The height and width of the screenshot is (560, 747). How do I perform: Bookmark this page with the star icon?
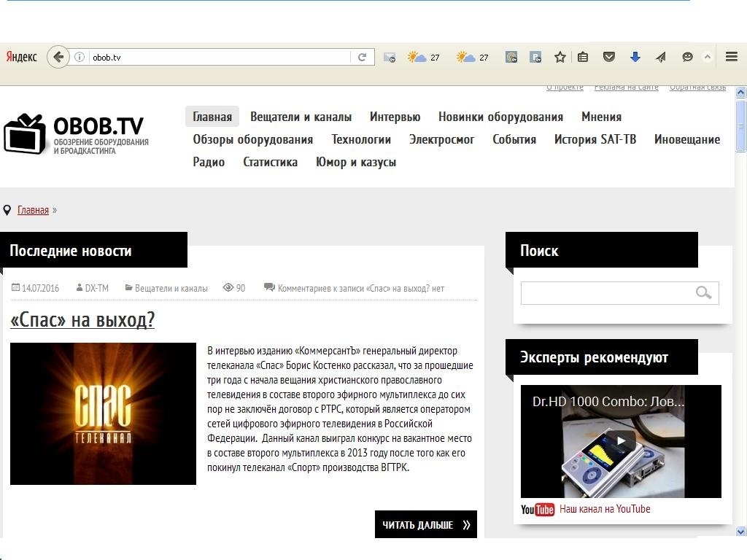coord(560,57)
